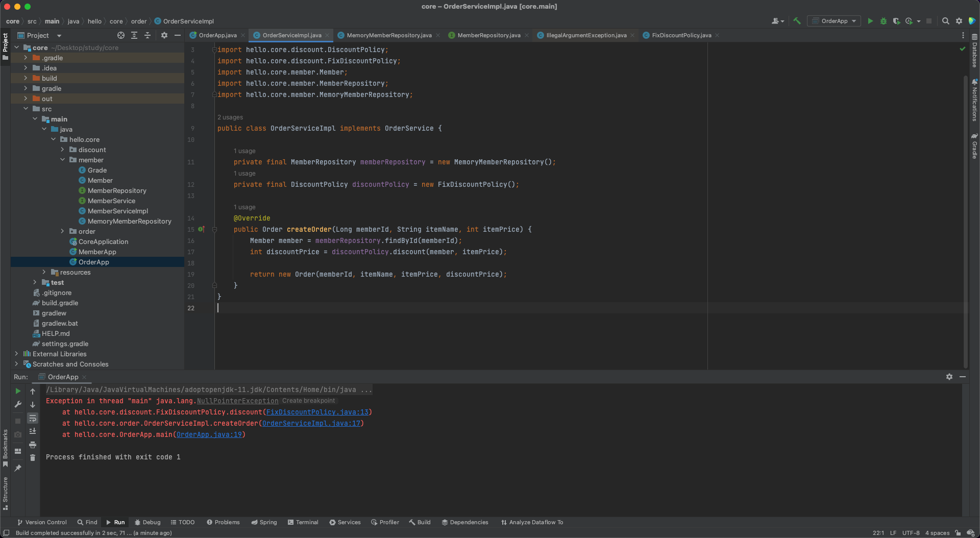Jump down the stack trace arrow

[x=33, y=404]
